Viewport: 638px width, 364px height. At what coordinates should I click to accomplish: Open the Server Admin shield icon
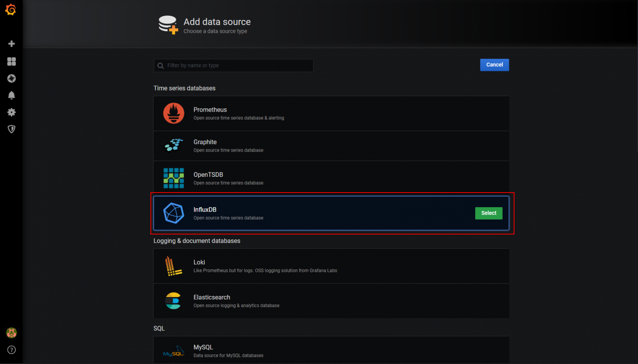point(12,129)
